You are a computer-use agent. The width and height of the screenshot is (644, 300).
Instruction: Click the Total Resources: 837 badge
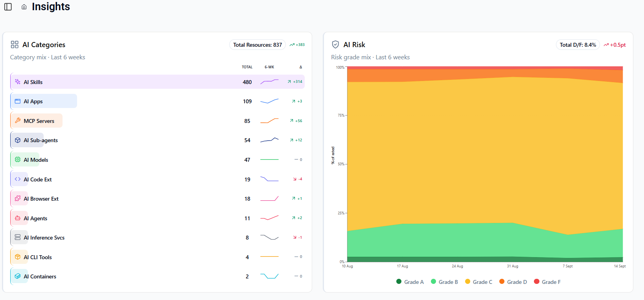(x=258, y=45)
